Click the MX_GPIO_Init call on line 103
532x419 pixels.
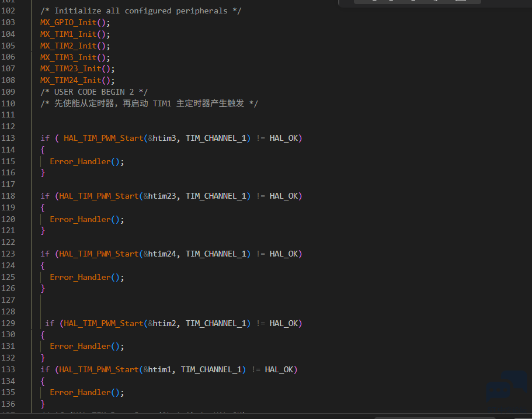(75, 22)
